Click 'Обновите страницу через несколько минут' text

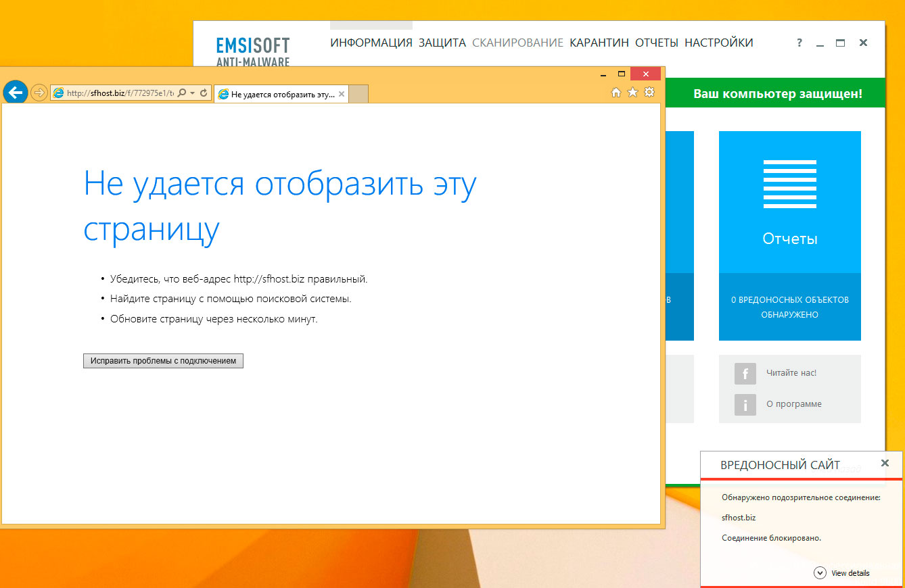coord(214,318)
